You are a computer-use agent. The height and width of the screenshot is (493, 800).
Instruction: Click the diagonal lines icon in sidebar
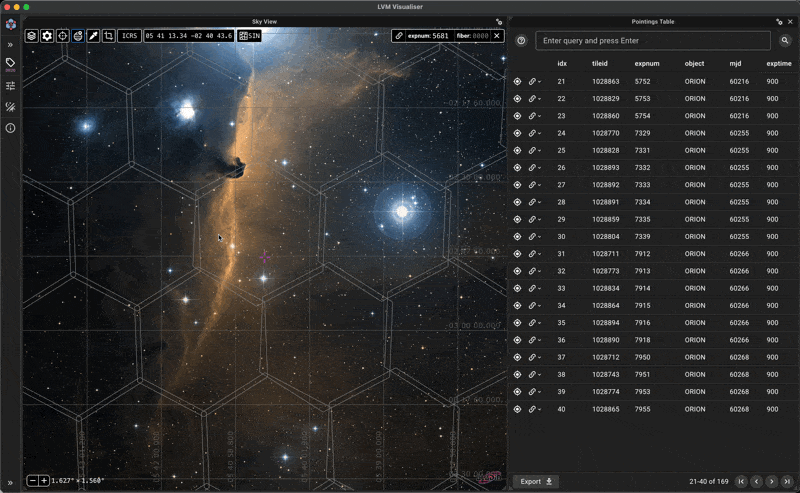10,107
